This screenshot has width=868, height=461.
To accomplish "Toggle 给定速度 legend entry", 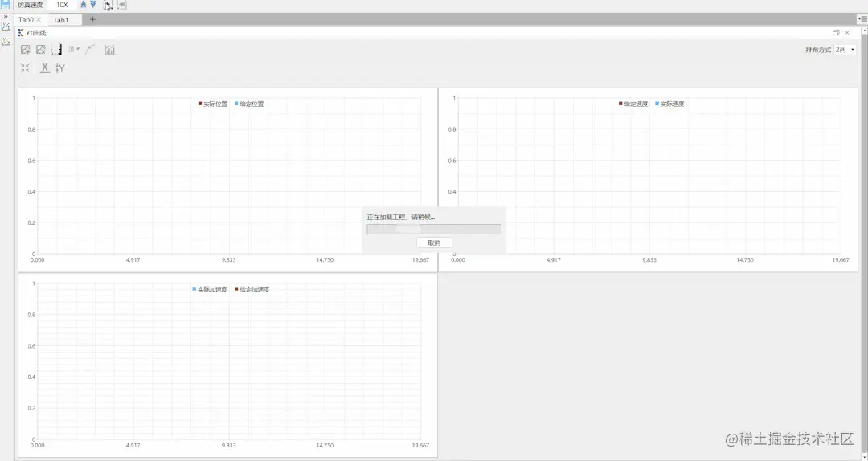I will click(x=633, y=104).
